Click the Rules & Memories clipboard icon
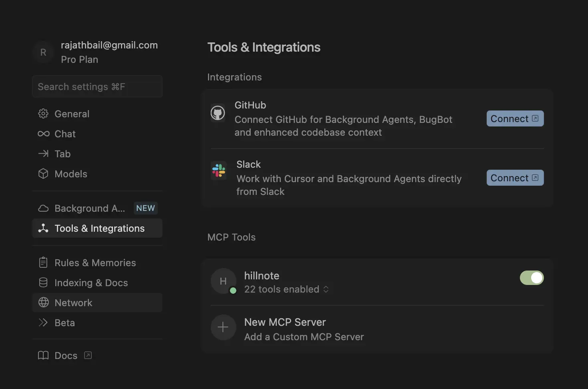Screen dimensions: 588x389 click(43, 263)
